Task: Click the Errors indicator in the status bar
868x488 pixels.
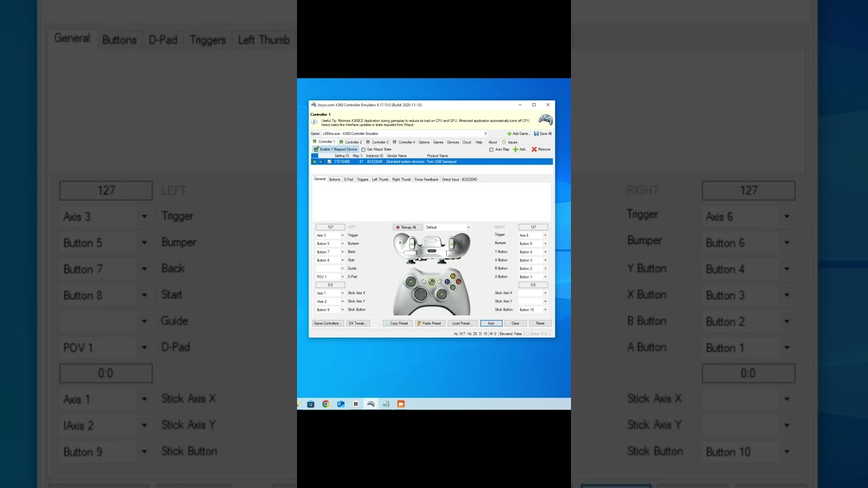Action: [537, 333]
